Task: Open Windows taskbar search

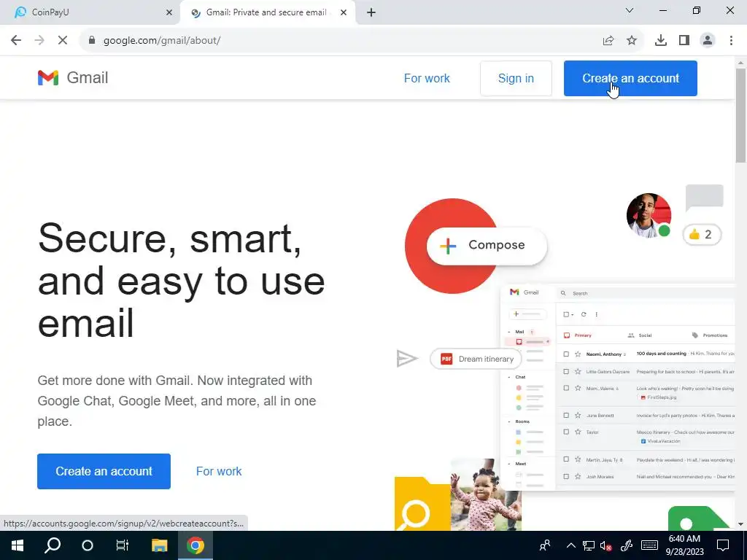Action: point(53,545)
